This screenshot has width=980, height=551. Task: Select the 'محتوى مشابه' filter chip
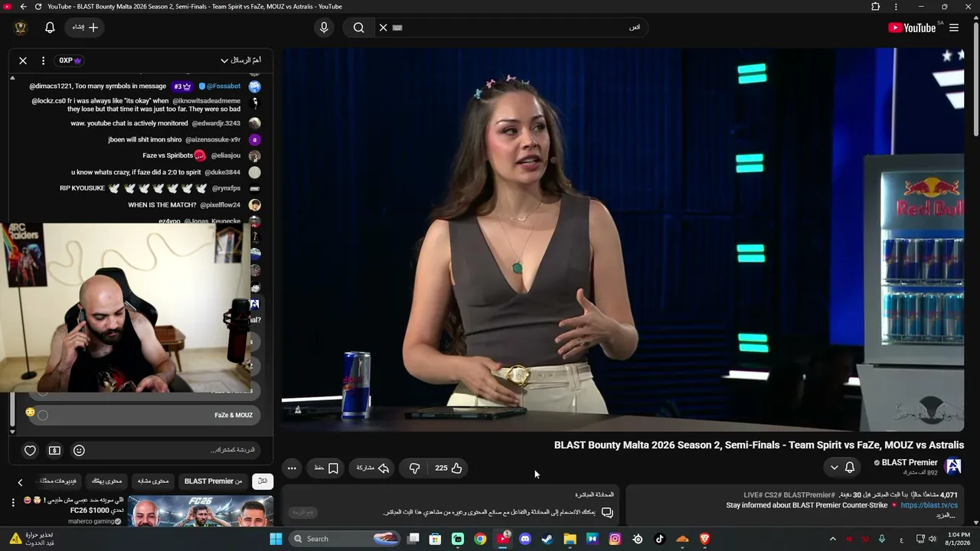pyautogui.click(x=153, y=481)
